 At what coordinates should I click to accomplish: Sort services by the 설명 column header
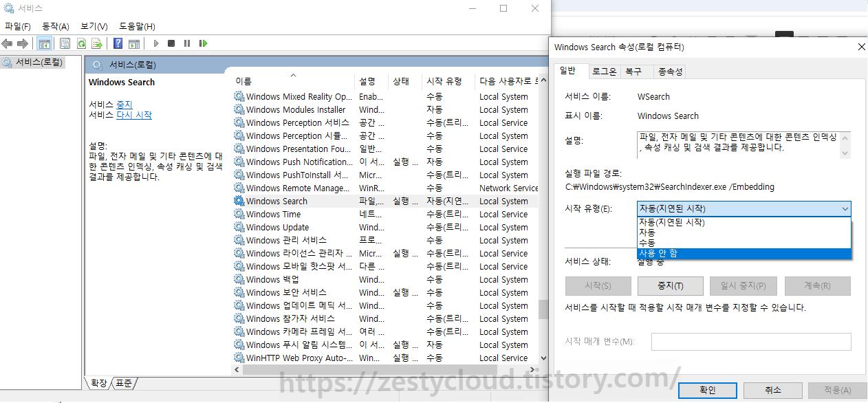(371, 80)
